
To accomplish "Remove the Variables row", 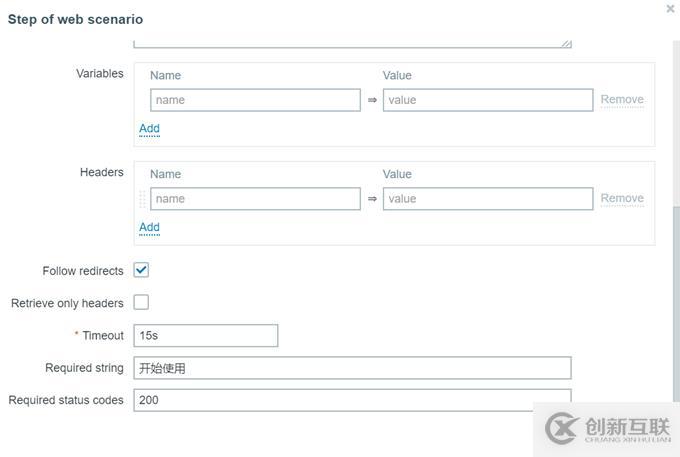I will [x=621, y=100].
